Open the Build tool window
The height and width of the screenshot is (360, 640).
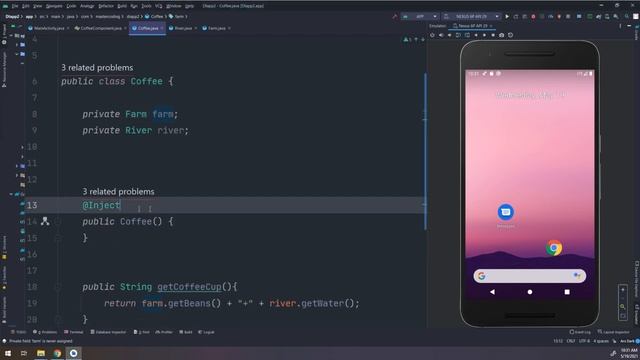pyautogui.click(x=186, y=332)
